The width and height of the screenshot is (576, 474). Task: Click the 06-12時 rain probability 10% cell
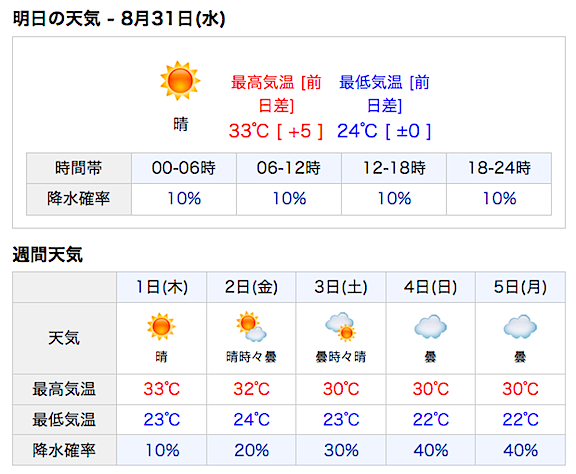(x=289, y=199)
